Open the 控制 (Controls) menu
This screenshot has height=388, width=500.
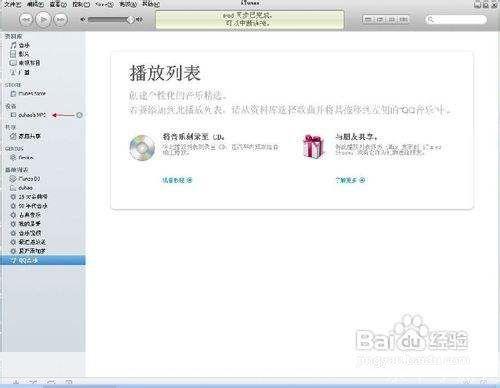point(81,4)
